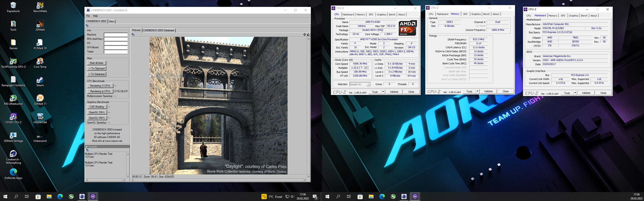The width and height of the screenshot is (644, 201).
Task: Open Entfernte Apps desktop icon
Action: [13, 174]
